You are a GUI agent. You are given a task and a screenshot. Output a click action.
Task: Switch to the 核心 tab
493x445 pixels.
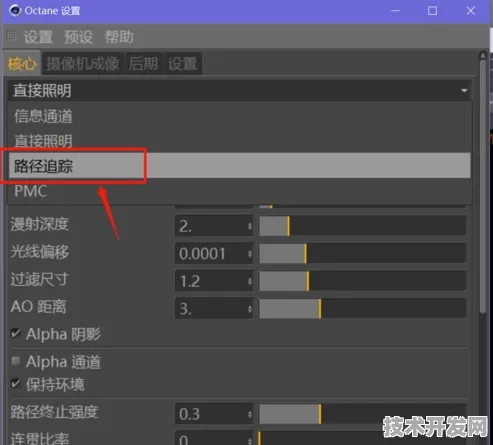point(22,63)
